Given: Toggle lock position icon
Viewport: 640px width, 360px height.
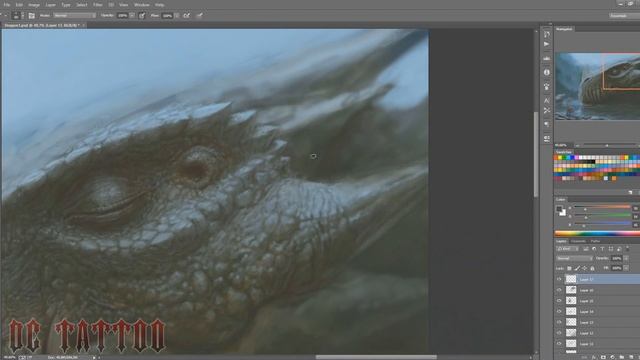Looking at the screenshot, I should pyautogui.click(x=584, y=268).
